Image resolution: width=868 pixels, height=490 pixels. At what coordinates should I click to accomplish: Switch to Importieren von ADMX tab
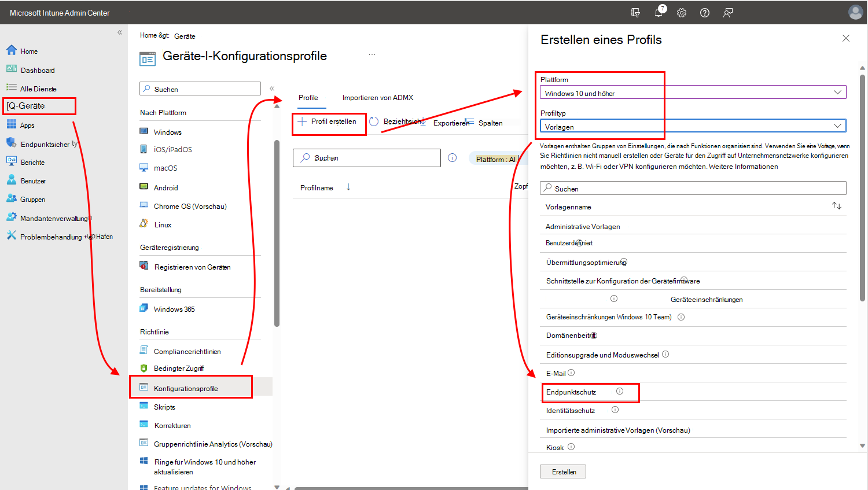[x=378, y=98]
